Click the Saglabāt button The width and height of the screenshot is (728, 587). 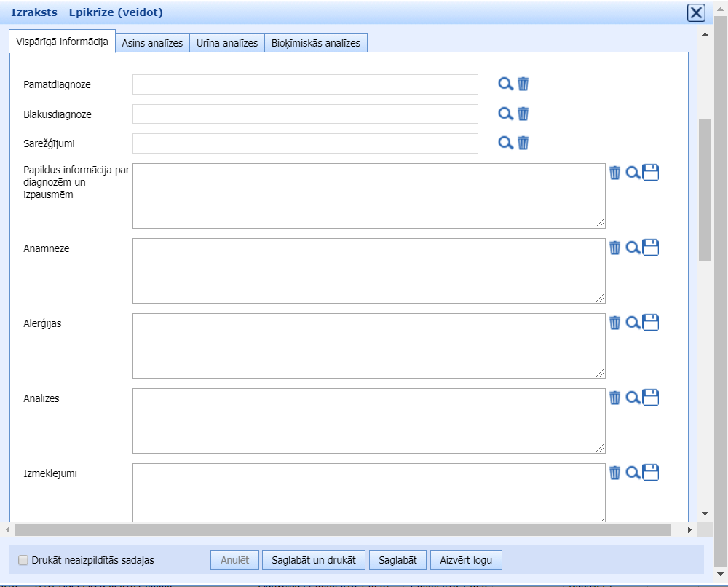[x=397, y=560]
